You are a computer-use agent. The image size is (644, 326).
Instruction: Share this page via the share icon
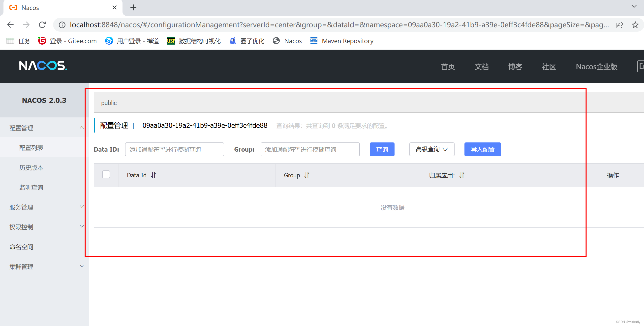point(619,25)
